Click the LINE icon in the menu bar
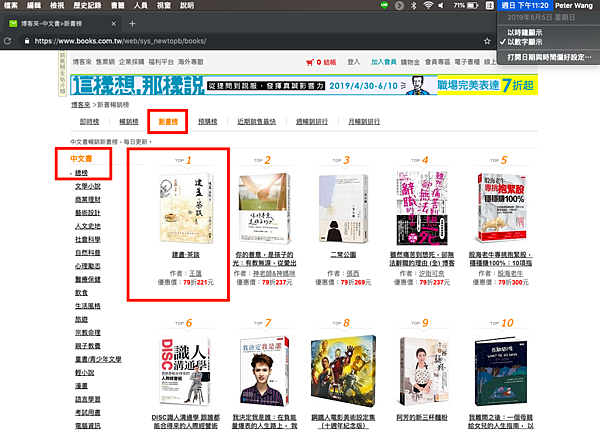Viewport: 600px width, 432px height. [385, 5]
